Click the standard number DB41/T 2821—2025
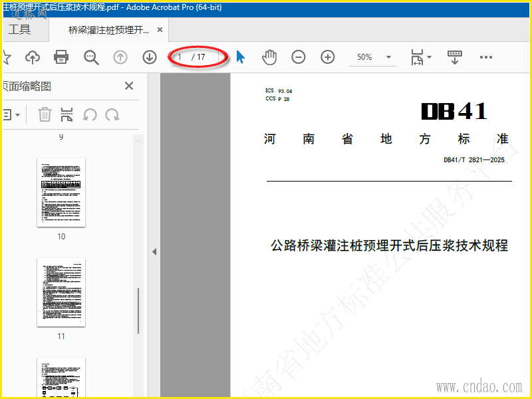The height and width of the screenshot is (399, 532). pyautogui.click(x=474, y=160)
